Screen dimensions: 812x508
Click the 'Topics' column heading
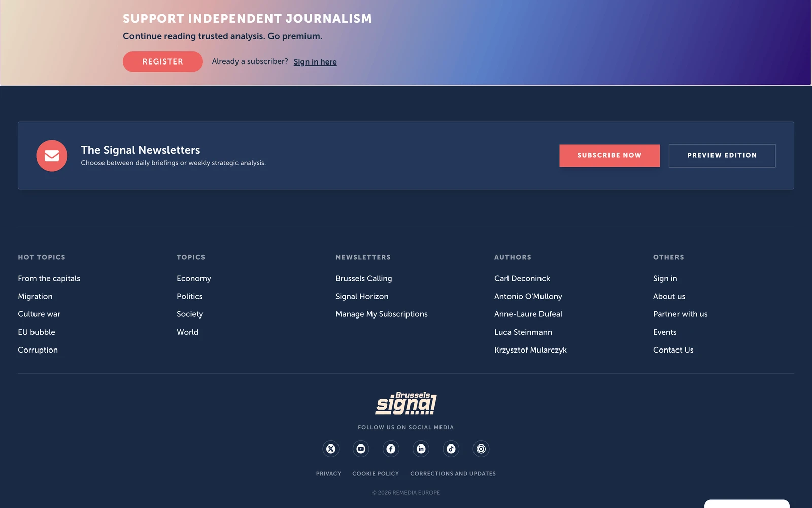pos(191,257)
